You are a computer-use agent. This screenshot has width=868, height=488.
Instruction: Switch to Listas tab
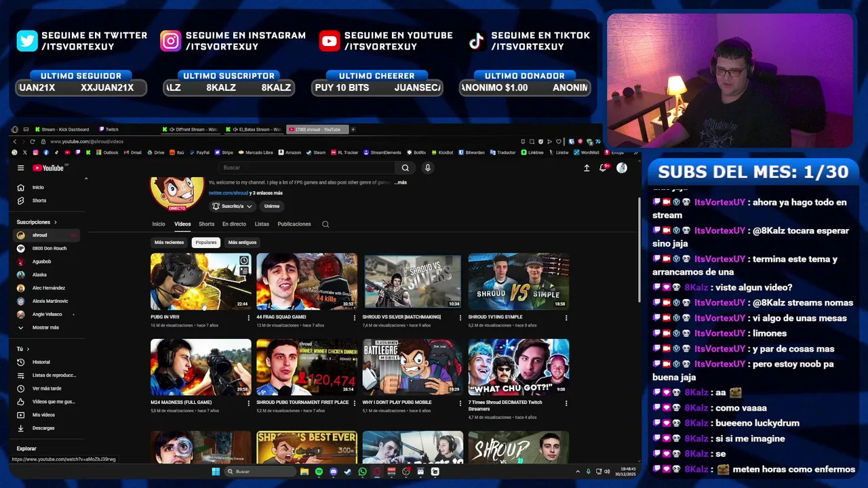click(x=262, y=224)
